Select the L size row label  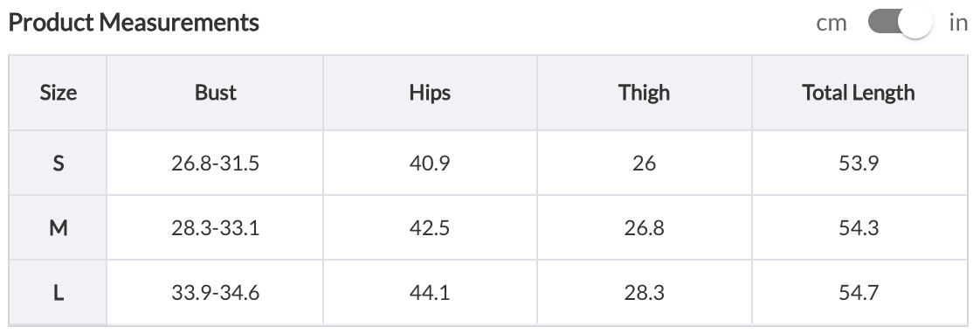59,292
